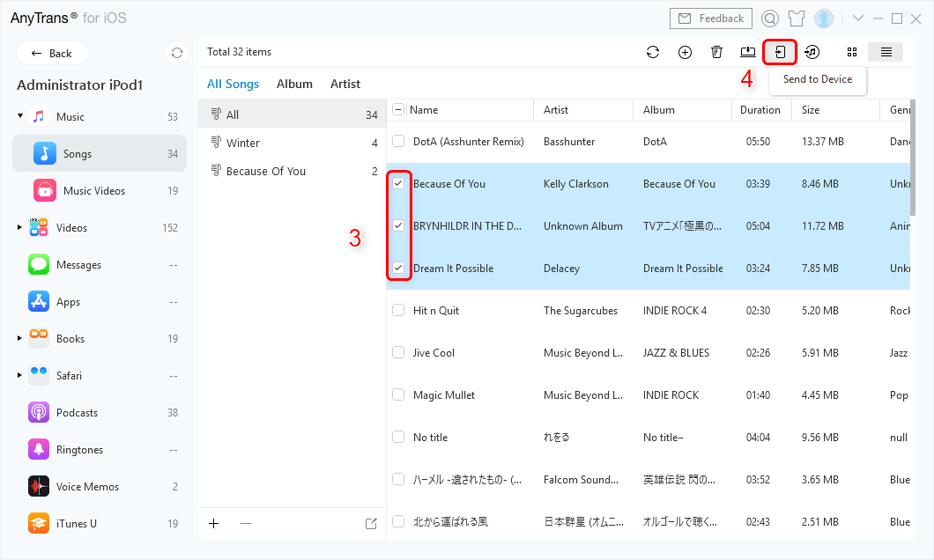Switch to the Artist tab
This screenshot has height=560, width=934.
pos(345,84)
